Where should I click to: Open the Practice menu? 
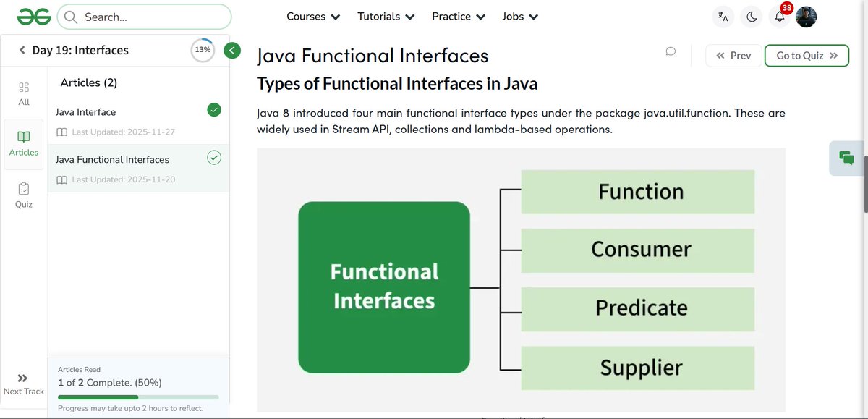[x=458, y=16]
